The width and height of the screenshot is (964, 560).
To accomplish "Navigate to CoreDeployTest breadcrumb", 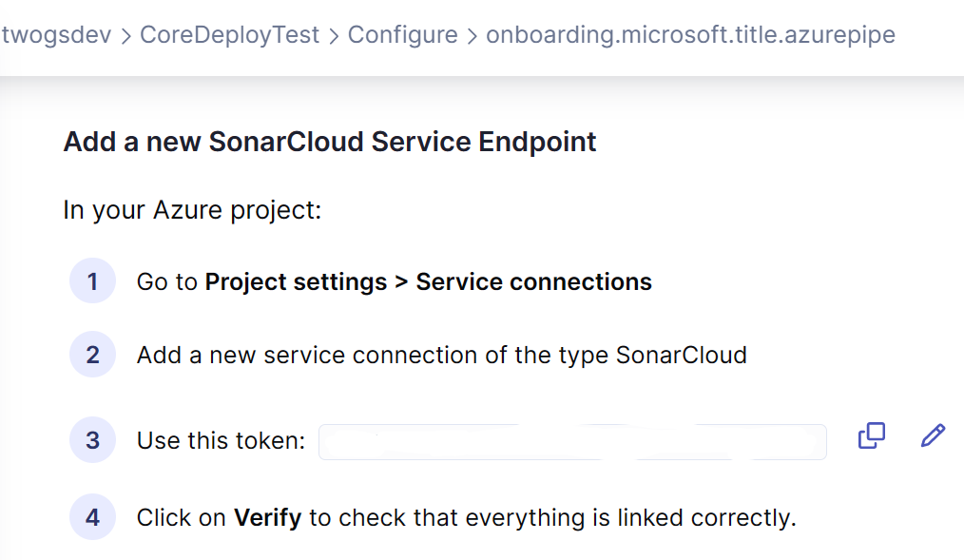I will coord(229,35).
